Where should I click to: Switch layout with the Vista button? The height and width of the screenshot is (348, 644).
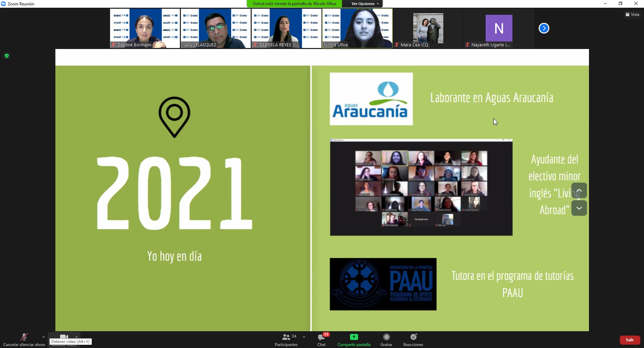point(632,14)
